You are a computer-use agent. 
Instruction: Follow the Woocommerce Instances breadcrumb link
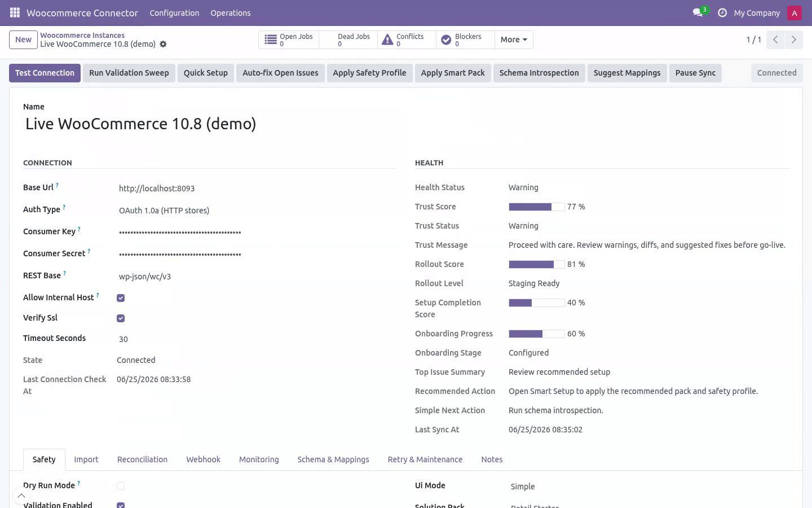(82, 35)
